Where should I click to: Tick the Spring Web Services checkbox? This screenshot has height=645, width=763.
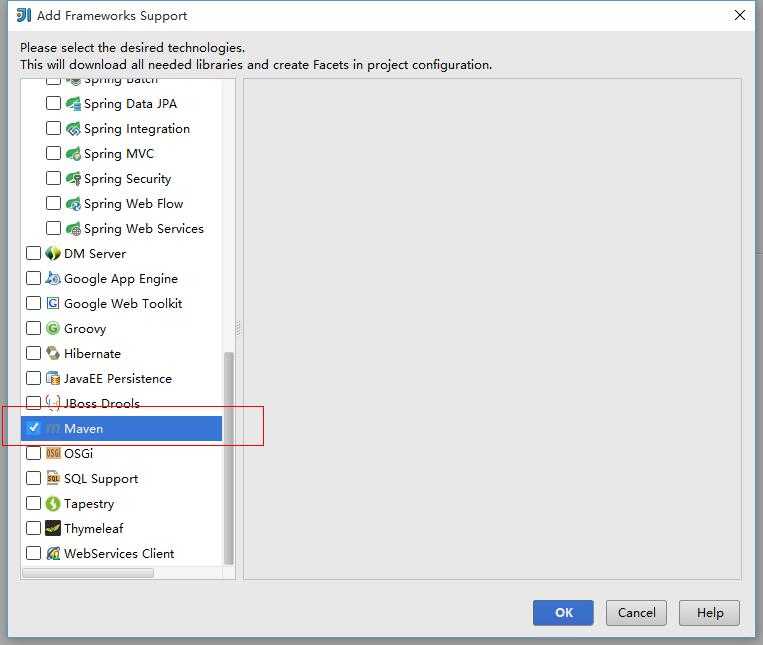53,228
